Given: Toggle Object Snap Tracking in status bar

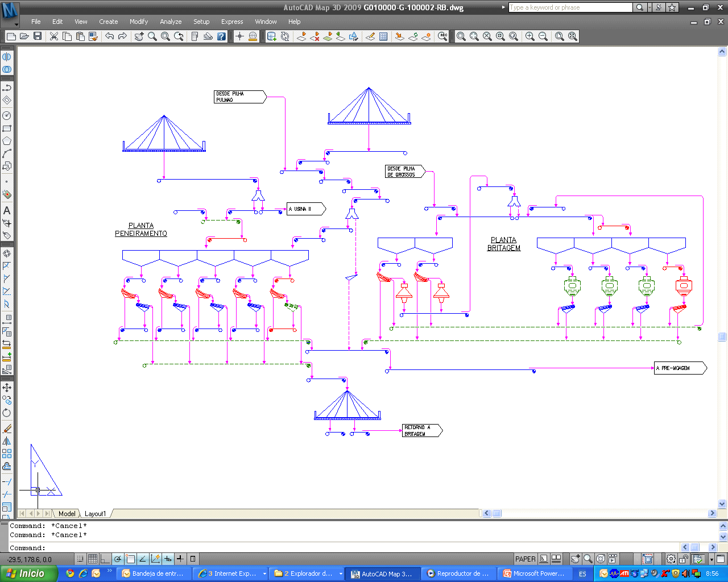Looking at the screenshot, I should click(x=143, y=559).
